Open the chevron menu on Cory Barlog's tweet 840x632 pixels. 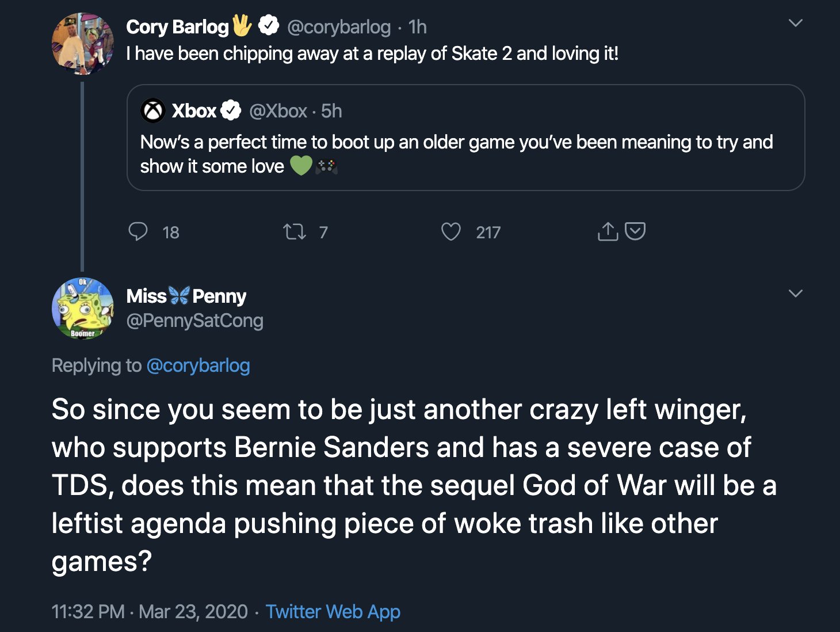795,23
